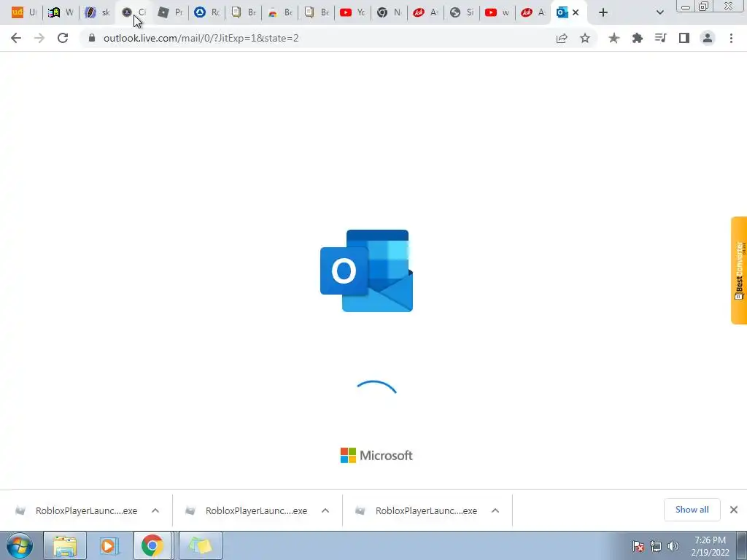Expand options for third RobloxPlayerLauncher download
The height and width of the screenshot is (560, 747).
point(495,510)
